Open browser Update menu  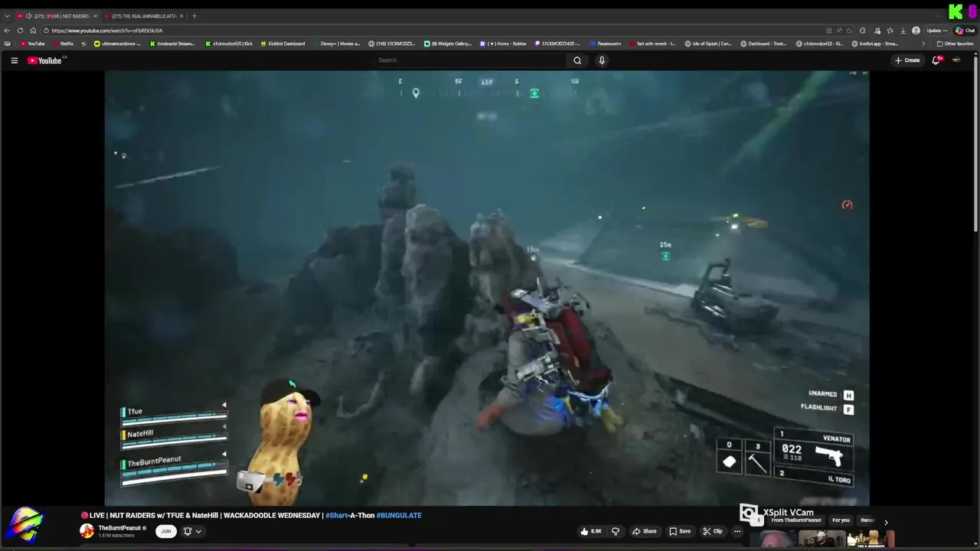point(937,31)
